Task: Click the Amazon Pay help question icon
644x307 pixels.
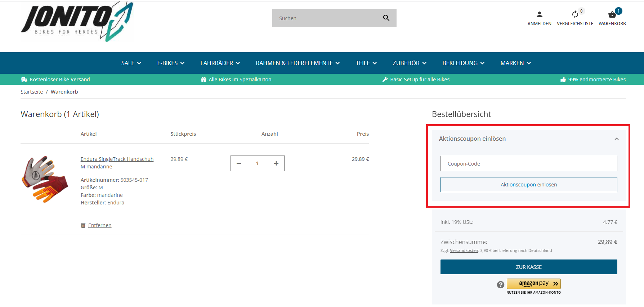Action: [x=500, y=285]
